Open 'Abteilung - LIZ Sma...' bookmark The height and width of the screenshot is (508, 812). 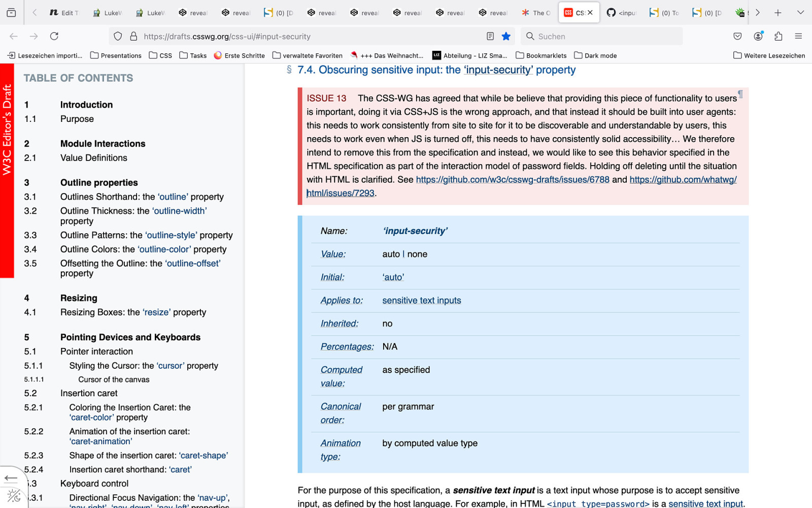coord(469,55)
